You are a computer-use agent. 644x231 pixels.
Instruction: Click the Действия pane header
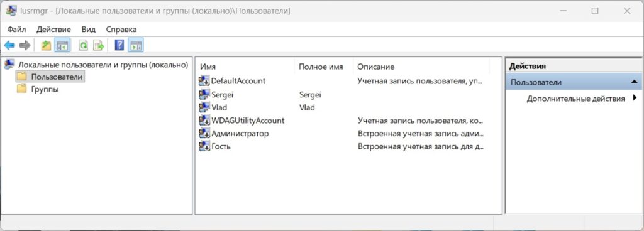528,66
